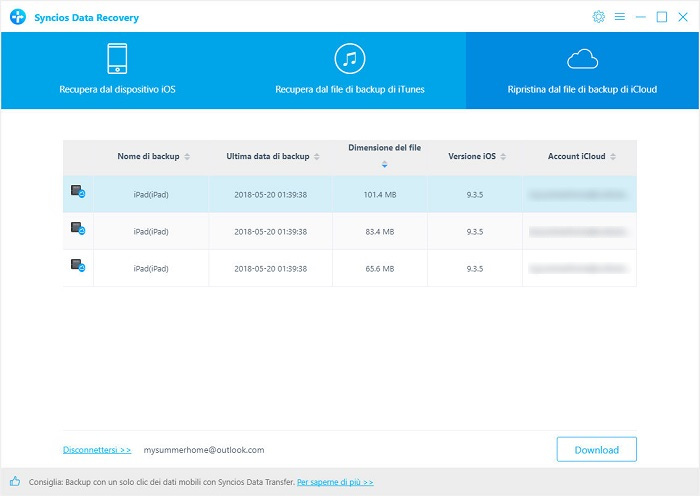Click the iCloud cloud icon
This screenshot has height=496, width=700.
(582, 59)
